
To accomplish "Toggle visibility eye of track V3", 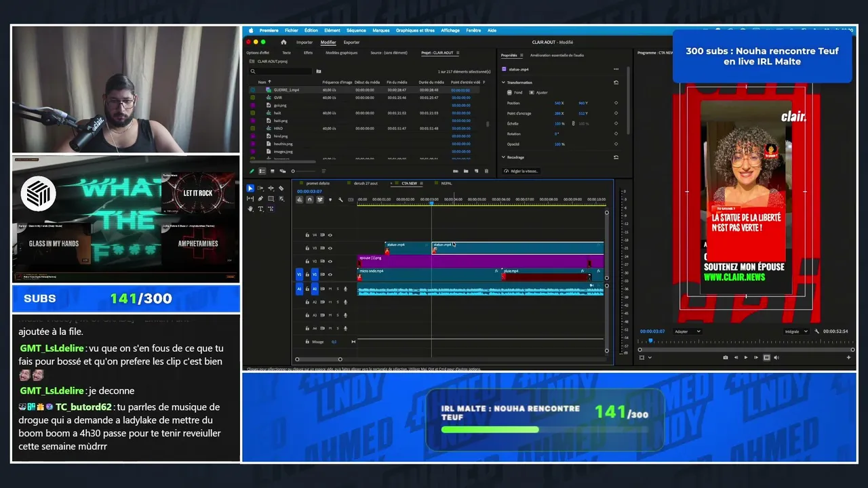I will tap(330, 248).
